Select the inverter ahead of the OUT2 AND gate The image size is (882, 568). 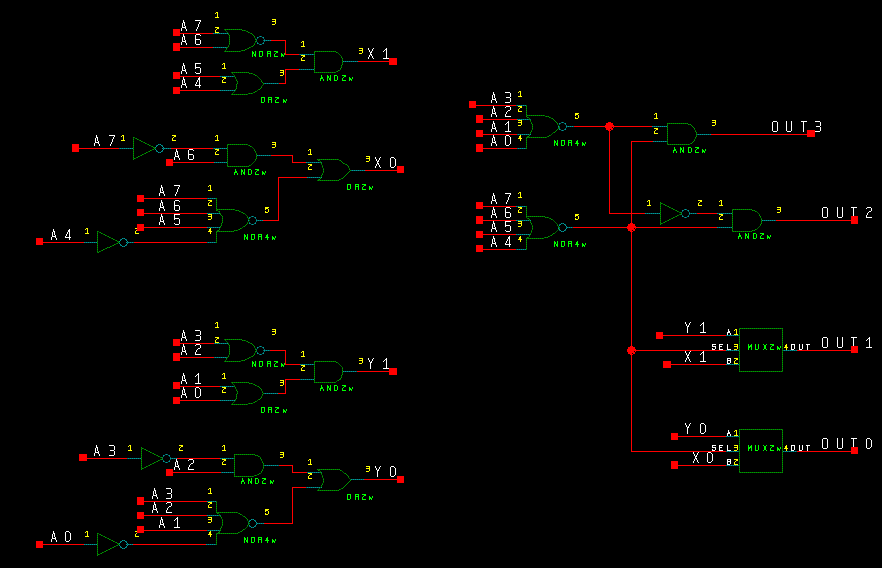click(x=674, y=214)
